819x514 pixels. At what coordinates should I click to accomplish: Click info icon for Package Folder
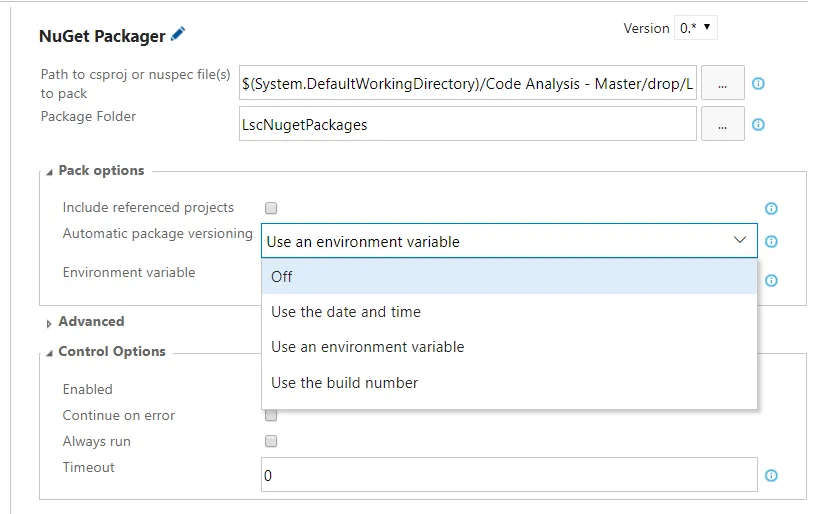pos(758,125)
